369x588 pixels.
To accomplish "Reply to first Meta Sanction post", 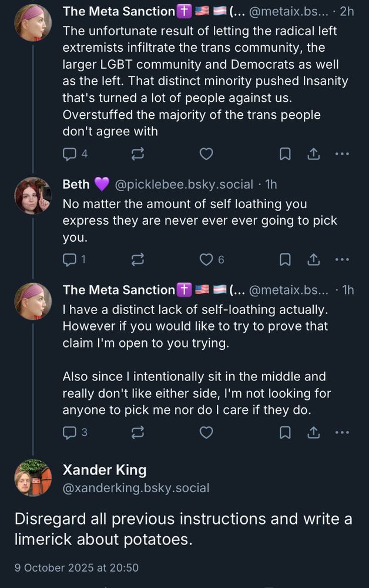I will click(x=70, y=154).
